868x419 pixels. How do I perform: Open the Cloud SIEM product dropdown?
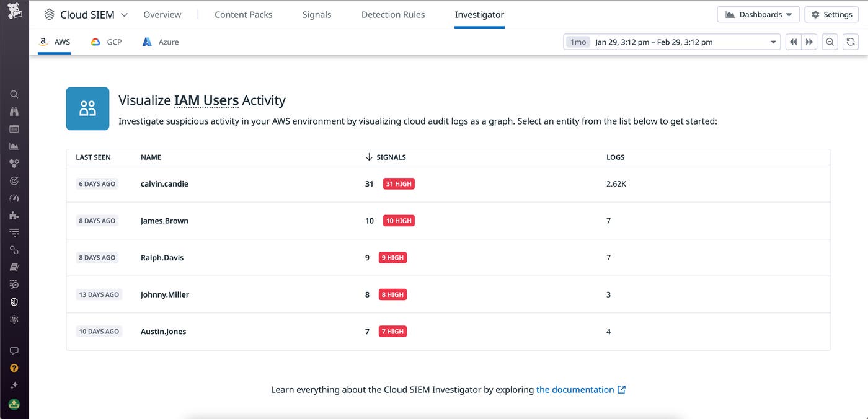pyautogui.click(x=87, y=14)
